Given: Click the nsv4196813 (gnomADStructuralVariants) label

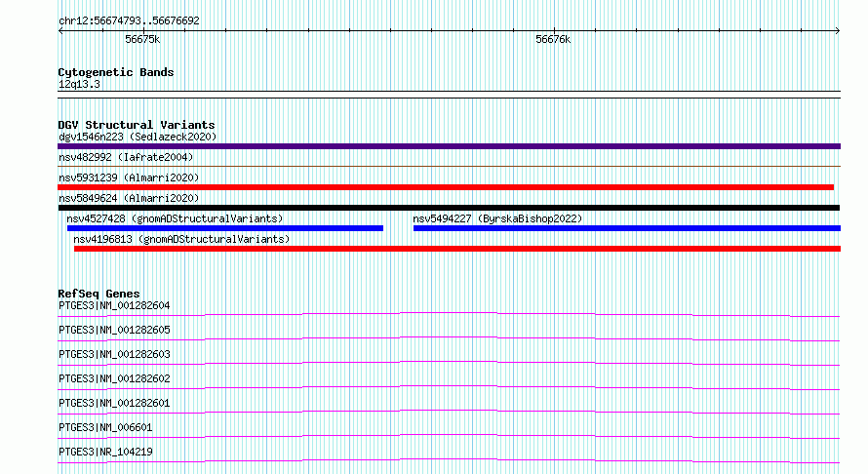Looking at the screenshot, I should point(181,239).
